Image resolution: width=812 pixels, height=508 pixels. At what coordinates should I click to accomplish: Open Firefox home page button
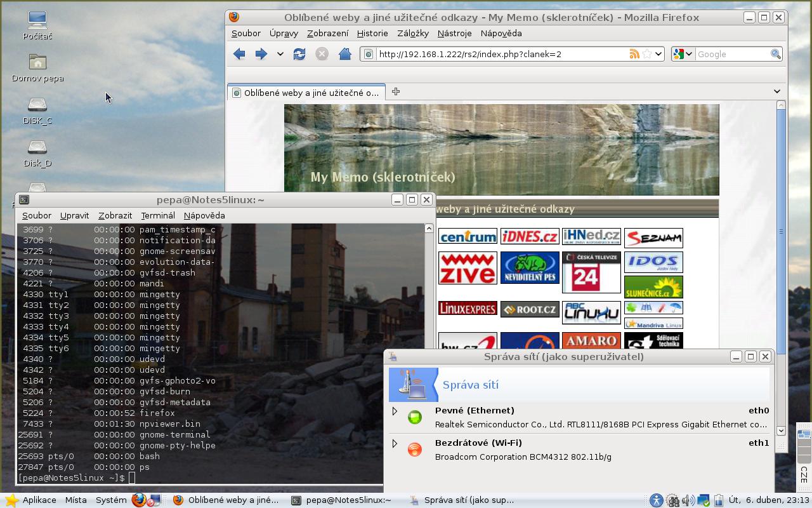344,54
